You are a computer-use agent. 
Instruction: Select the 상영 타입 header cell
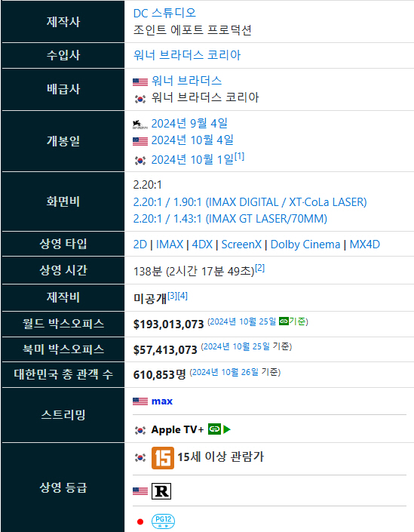[x=63, y=244]
